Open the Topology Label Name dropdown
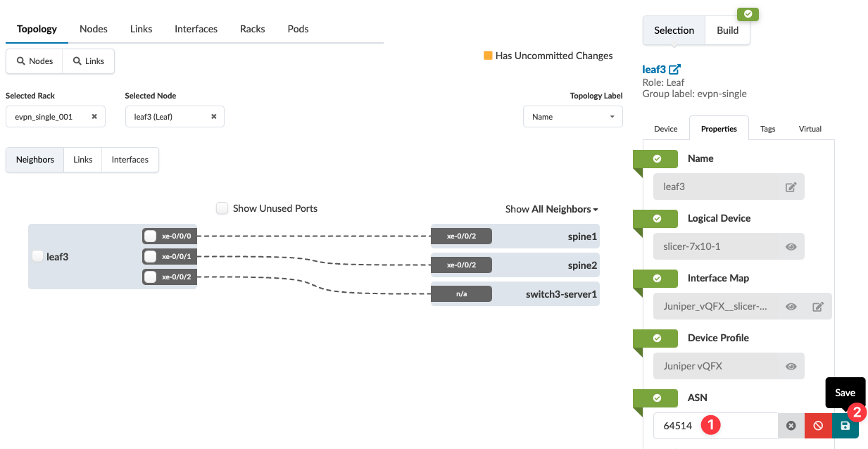The width and height of the screenshot is (868, 449). click(x=572, y=117)
